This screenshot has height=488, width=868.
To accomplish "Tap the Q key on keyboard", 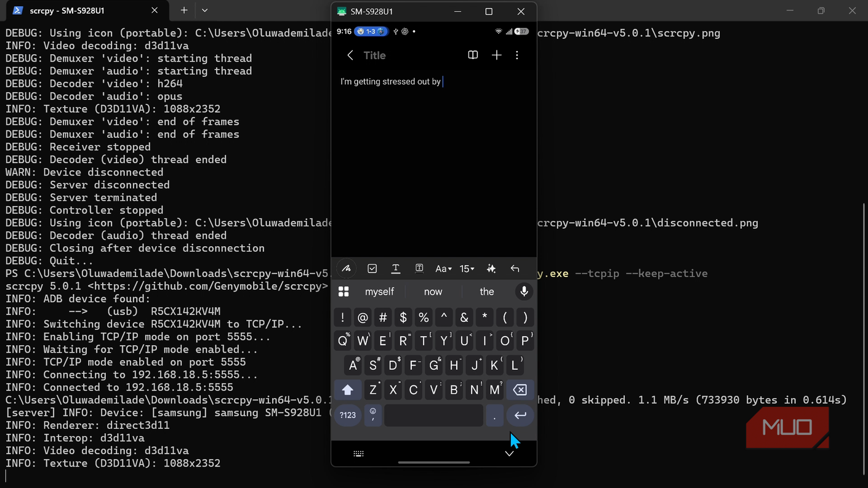I will point(343,341).
